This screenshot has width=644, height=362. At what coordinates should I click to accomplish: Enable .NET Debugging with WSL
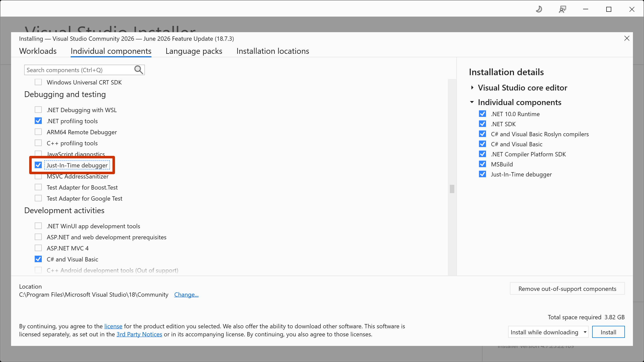coord(38,110)
